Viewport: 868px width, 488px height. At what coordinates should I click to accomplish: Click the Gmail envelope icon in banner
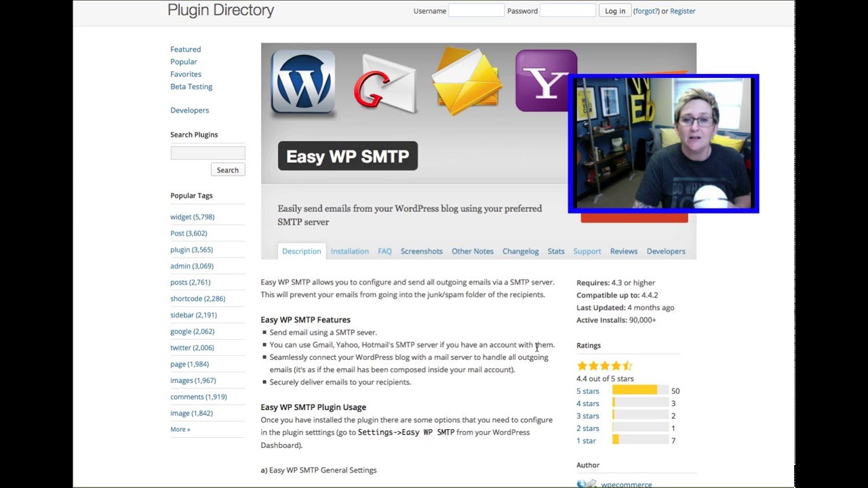point(384,84)
